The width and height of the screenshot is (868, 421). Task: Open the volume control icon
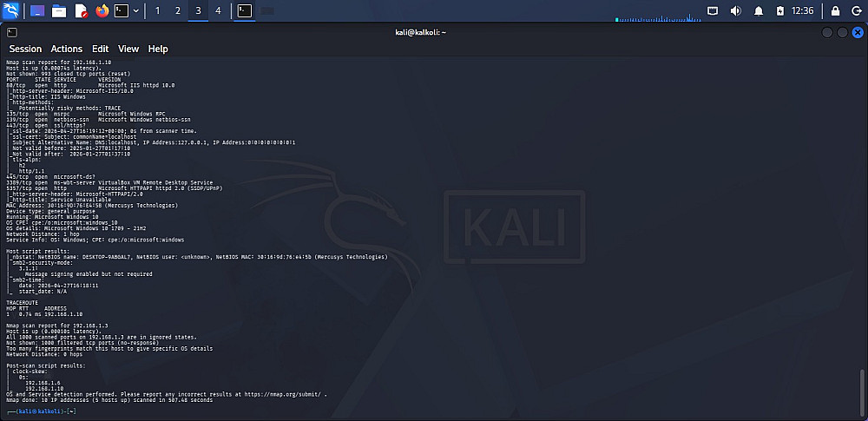[x=736, y=10]
